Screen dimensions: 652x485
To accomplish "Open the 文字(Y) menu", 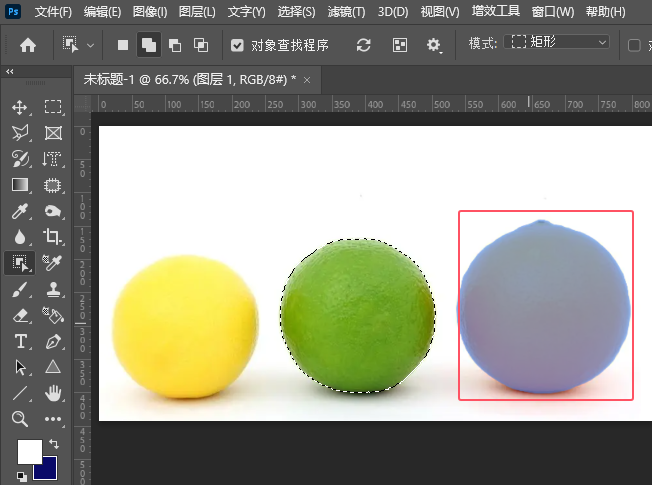I will point(247,12).
